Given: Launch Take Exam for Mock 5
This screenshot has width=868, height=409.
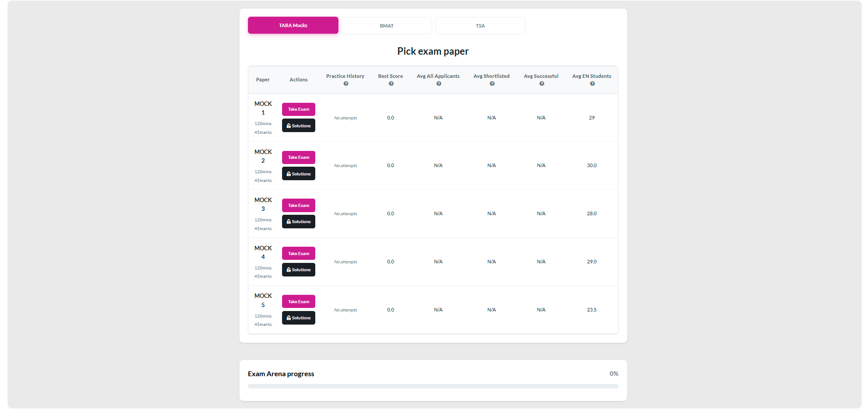Looking at the screenshot, I should (x=298, y=302).
